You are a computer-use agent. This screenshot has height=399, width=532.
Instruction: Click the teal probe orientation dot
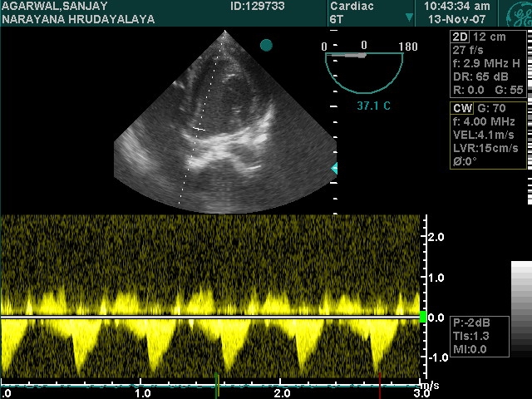pyautogui.click(x=266, y=45)
